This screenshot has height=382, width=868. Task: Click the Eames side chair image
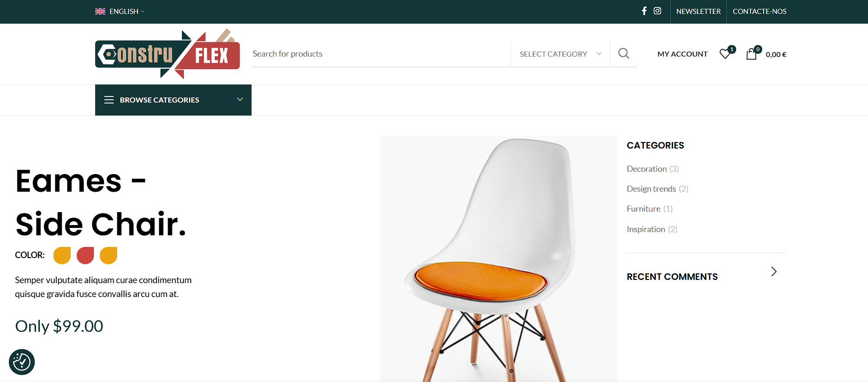pos(499,259)
